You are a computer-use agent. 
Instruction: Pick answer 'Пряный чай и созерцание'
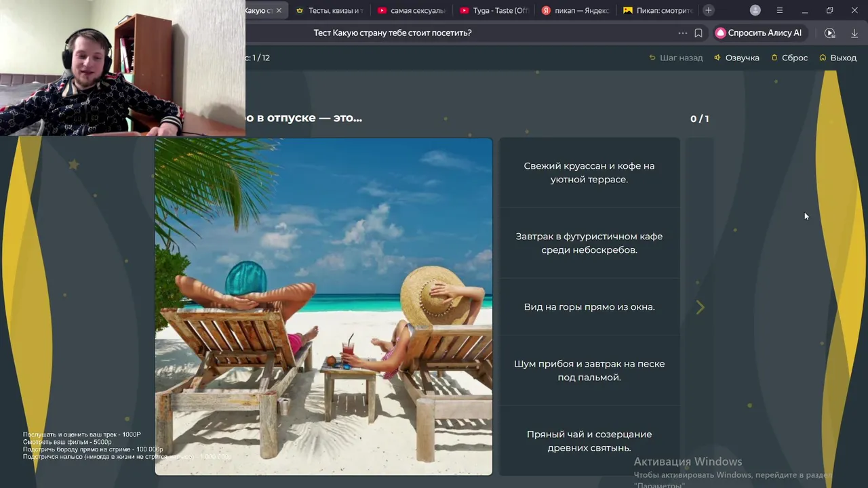pos(589,441)
